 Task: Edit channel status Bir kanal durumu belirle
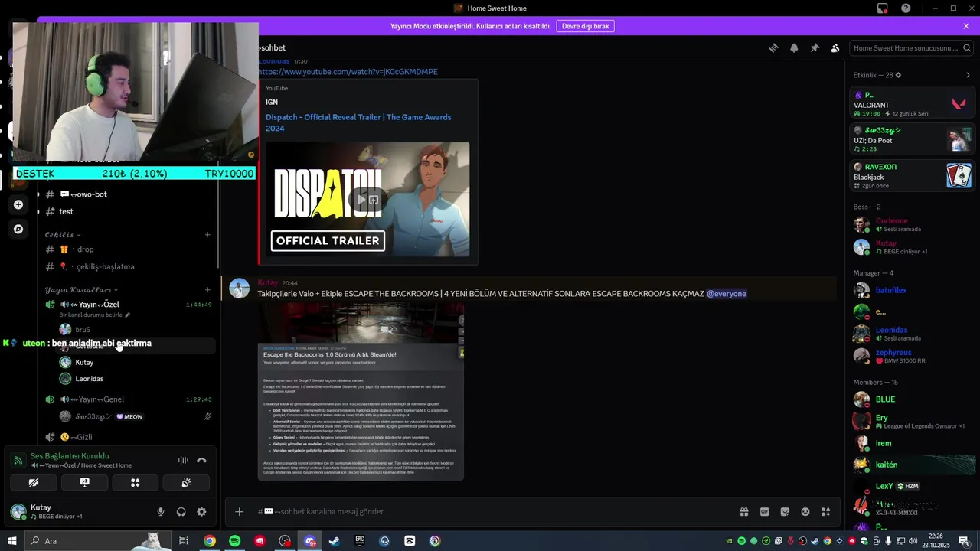point(95,315)
